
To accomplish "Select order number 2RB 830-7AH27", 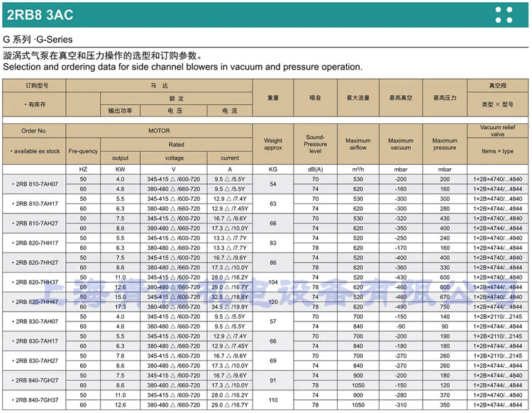I will (x=35, y=360).
